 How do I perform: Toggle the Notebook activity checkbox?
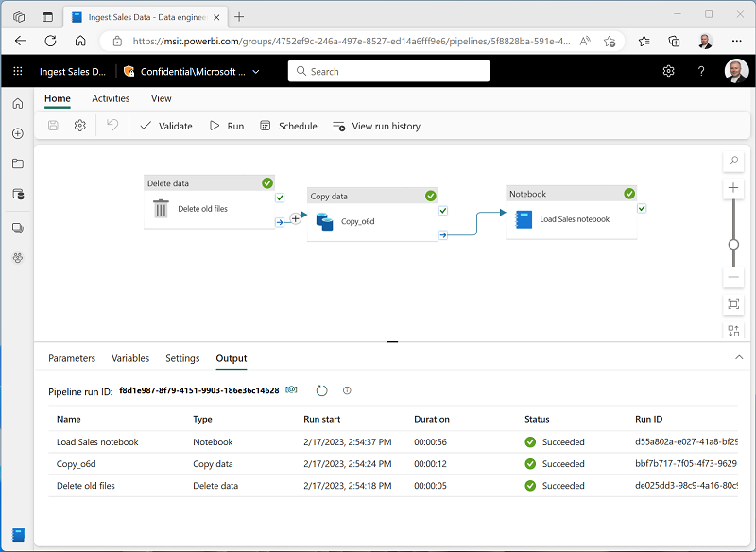pyautogui.click(x=642, y=208)
